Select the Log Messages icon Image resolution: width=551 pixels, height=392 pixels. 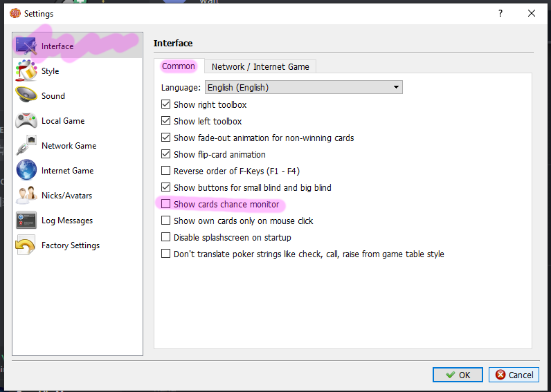click(x=27, y=221)
